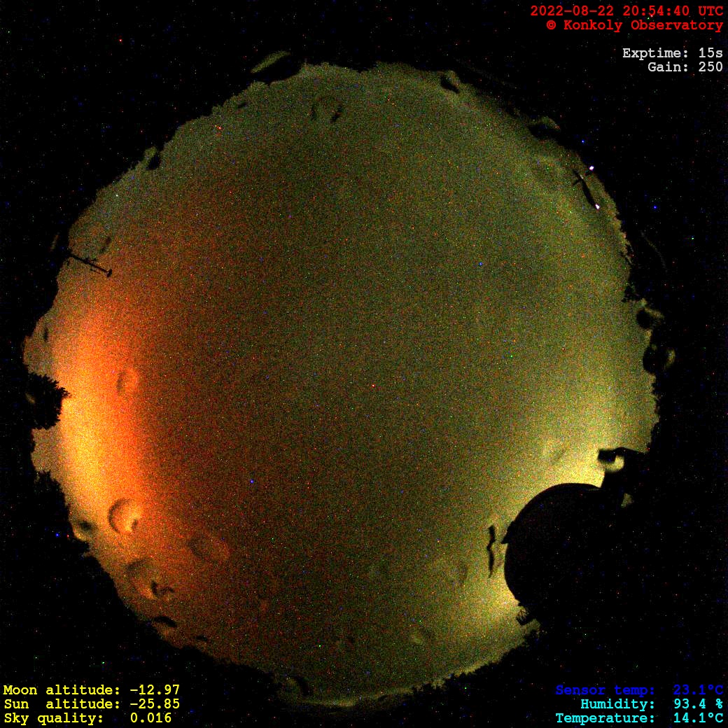728x728 pixels.
Task: Click the dark observatory dome silhouette
Action: [560, 546]
